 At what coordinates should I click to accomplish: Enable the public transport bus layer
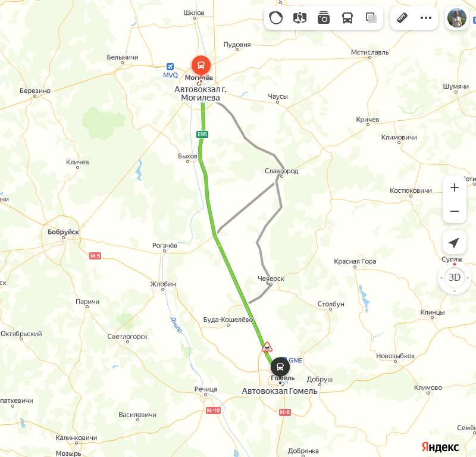point(347,18)
